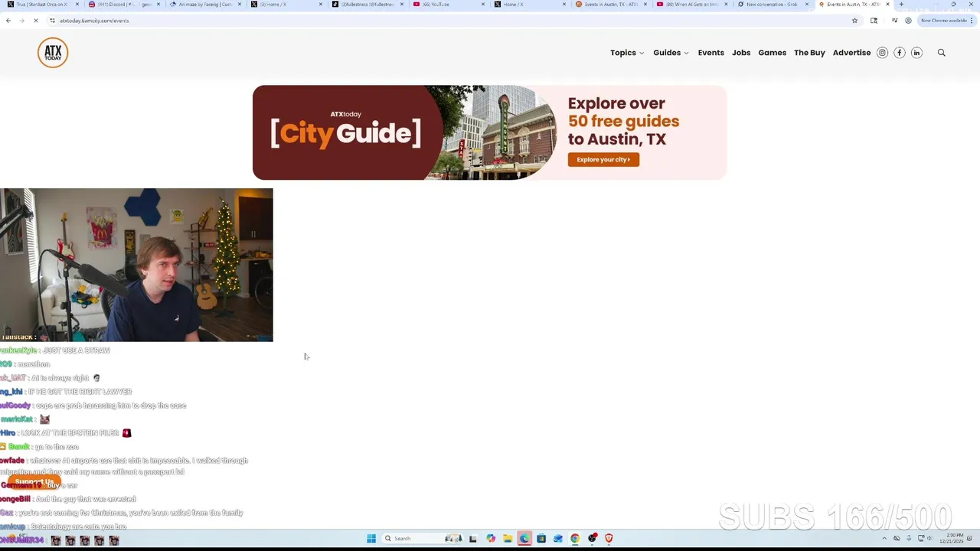
Task: Open ATX Today's LinkedIn icon
Action: click(x=916, y=53)
